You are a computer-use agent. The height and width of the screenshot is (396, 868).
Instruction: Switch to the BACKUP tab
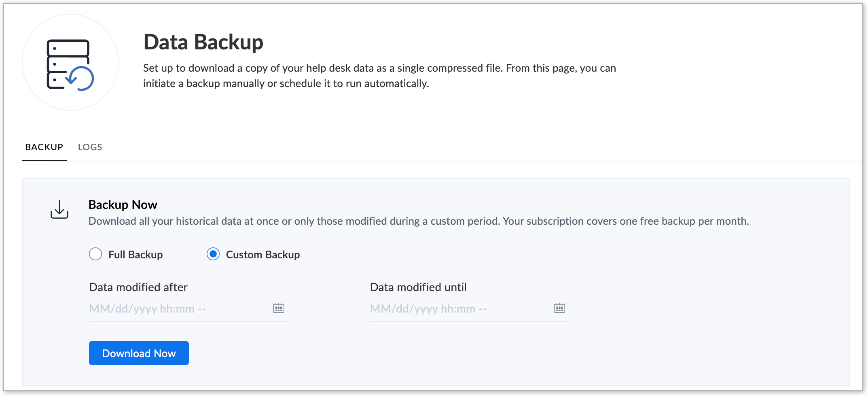tap(44, 147)
